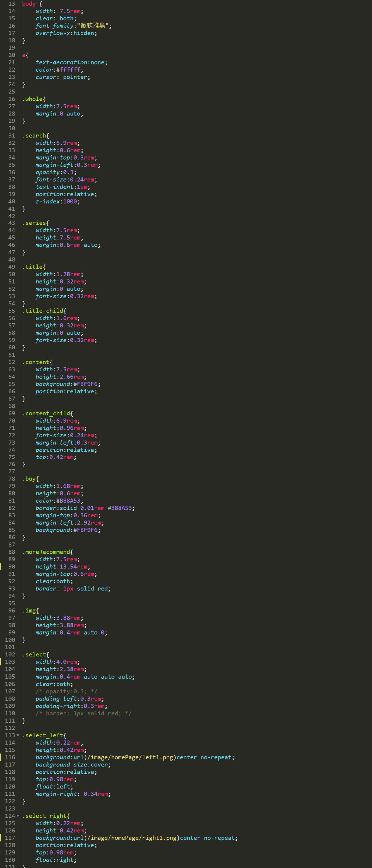Click height:2.38rem declaration

(61, 669)
